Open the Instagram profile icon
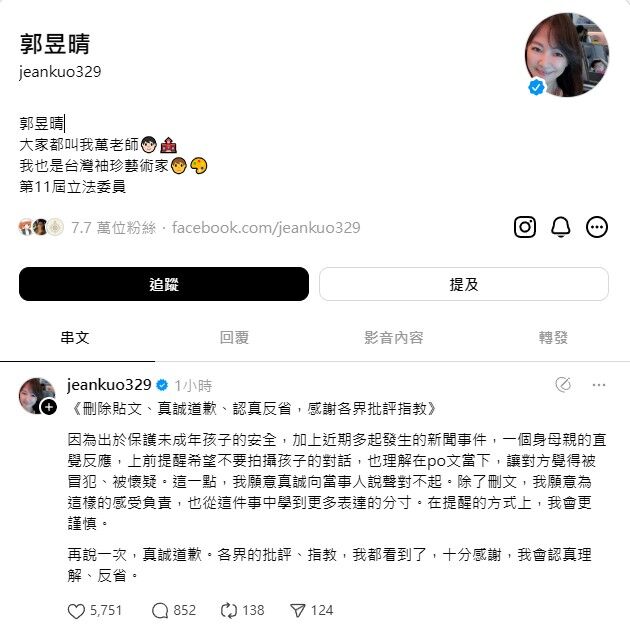 (525, 227)
